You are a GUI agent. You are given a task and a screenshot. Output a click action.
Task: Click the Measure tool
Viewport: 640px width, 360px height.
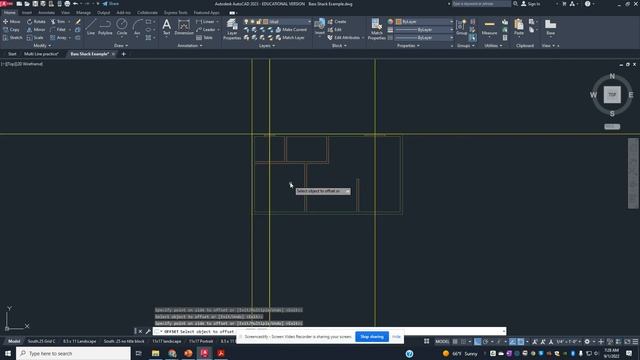point(489,27)
